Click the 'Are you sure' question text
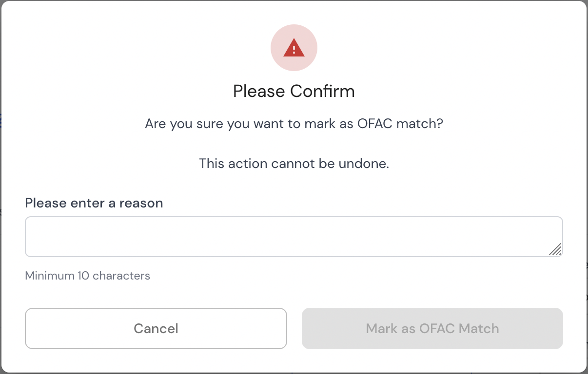The image size is (588, 374). 294,124
